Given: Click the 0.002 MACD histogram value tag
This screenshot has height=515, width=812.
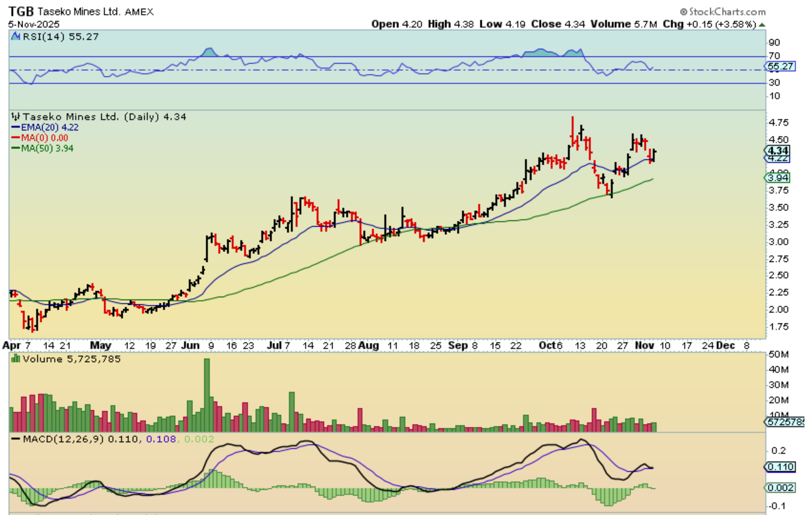Looking at the screenshot, I should pyautogui.click(x=780, y=488).
